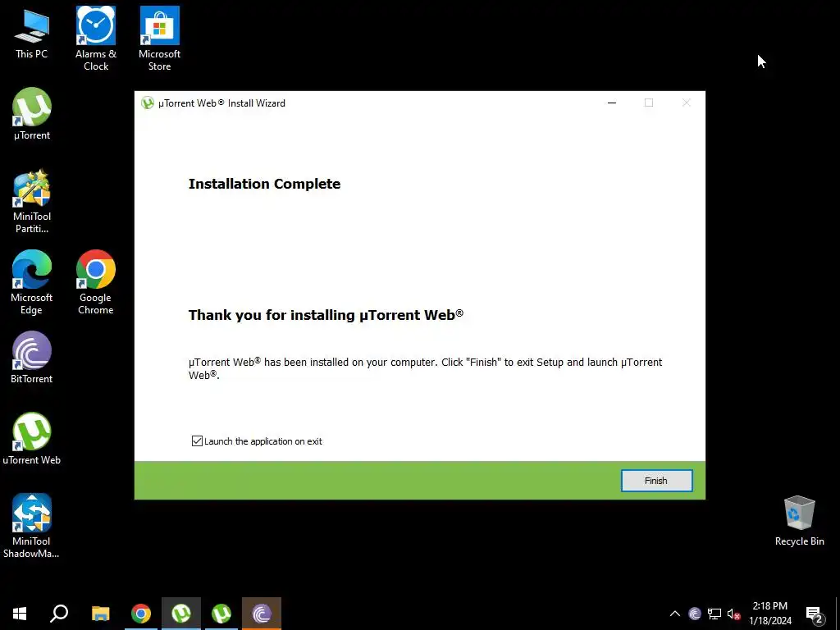Switch to the second µTorrent taskbar item
The width and height of the screenshot is (840, 630).
(221, 614)
